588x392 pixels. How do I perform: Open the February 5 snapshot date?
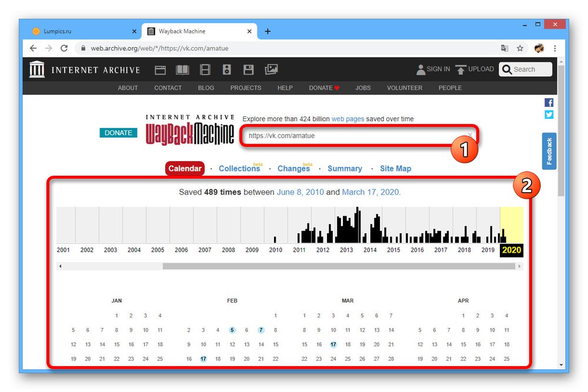pos(232,330)
